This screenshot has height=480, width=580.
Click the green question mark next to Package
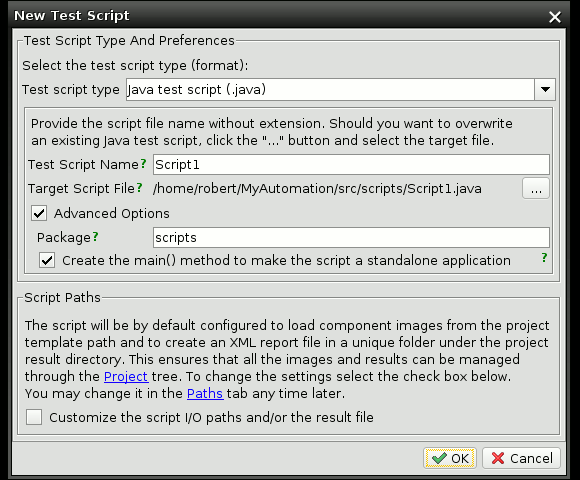(95, 237)
